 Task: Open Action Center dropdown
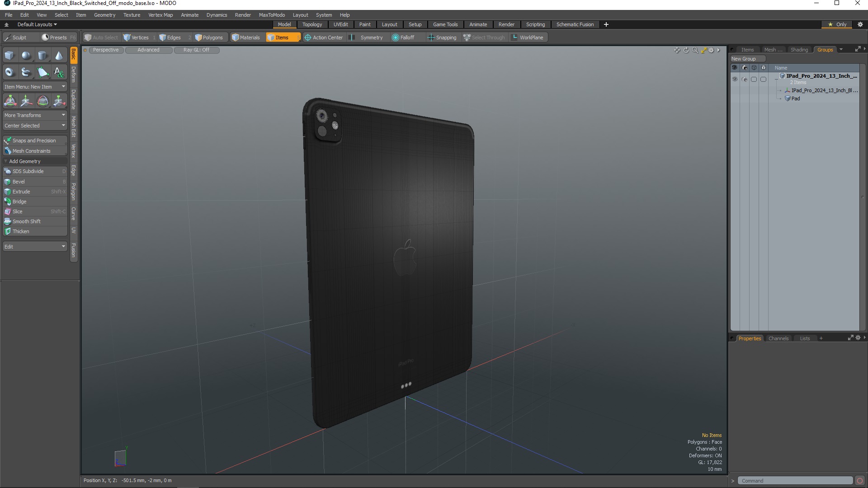(x=324, y=38)
